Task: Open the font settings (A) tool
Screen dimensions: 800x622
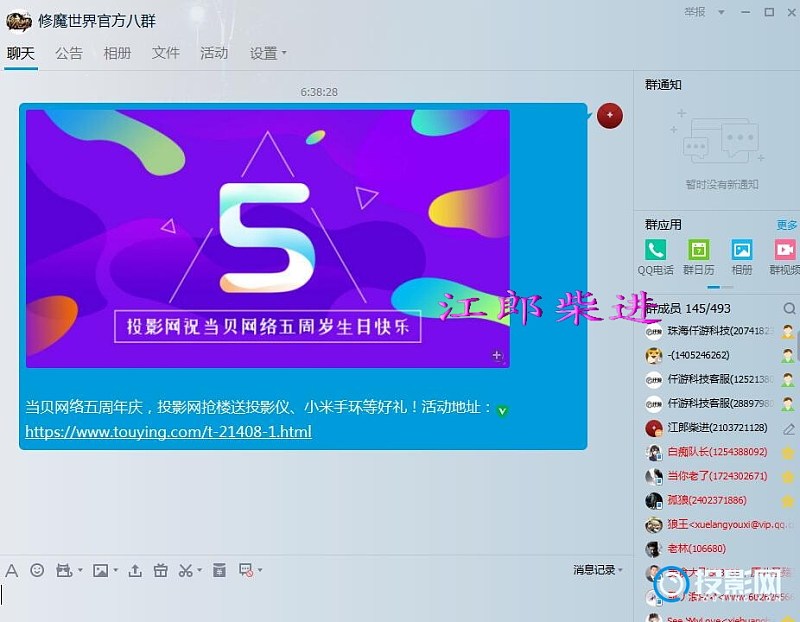Action: [x=11, y=570]
